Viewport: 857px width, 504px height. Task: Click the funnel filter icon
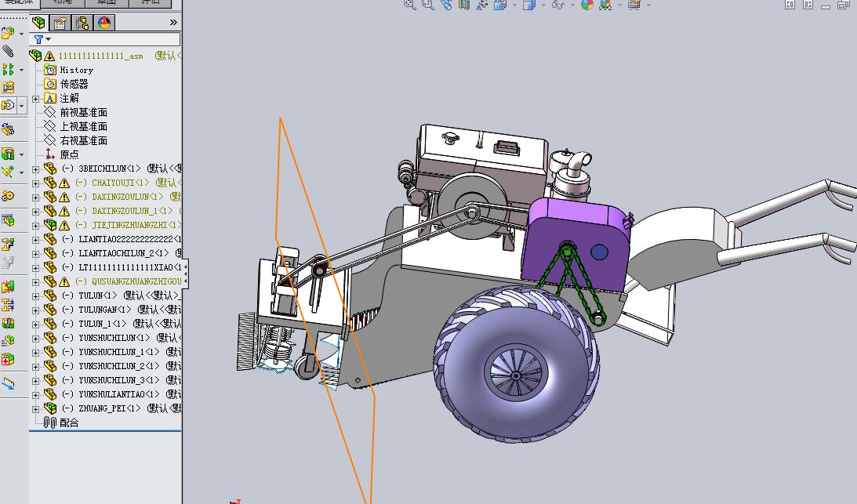[x=38, y=39]
